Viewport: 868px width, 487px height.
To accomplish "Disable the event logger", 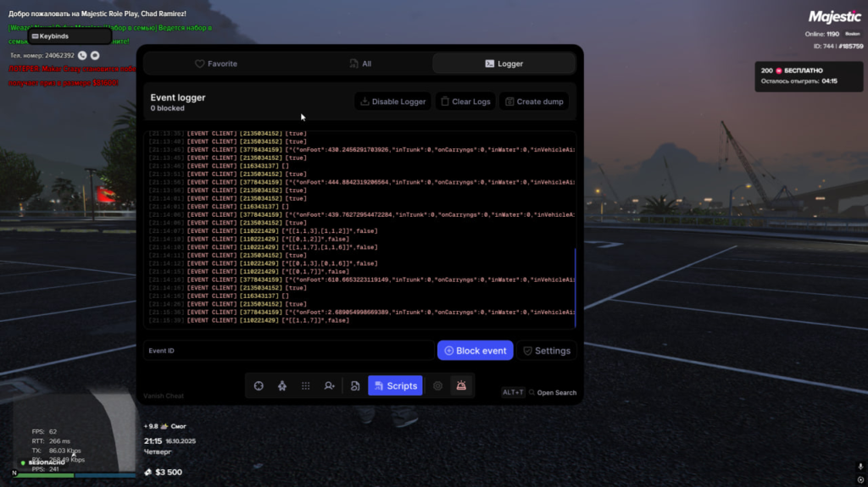I will (x=392, y=102).
